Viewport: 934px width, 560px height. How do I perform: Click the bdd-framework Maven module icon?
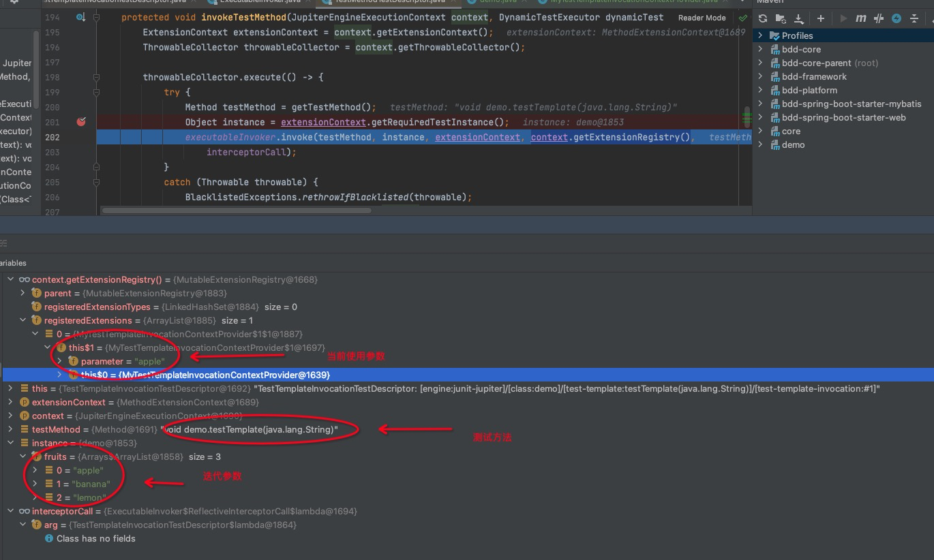tap(775, 76)
